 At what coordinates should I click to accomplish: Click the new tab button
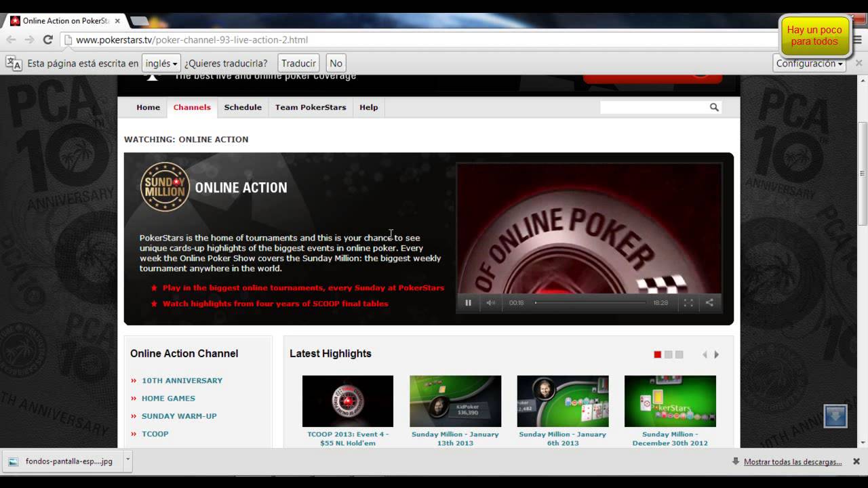[140, 21]
